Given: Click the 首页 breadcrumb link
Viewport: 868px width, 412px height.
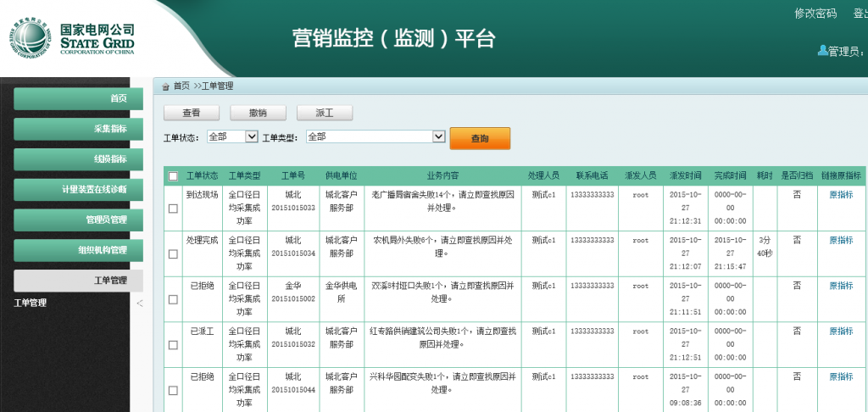Looking at the screenshot, I should pyautogui.click(x=181, y=86).
